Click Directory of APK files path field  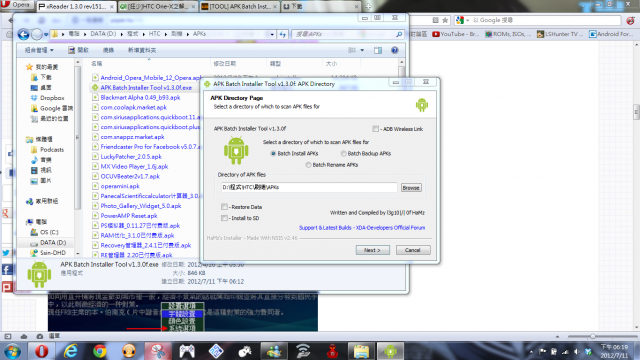pyautogui.click(x=309, y=187)
